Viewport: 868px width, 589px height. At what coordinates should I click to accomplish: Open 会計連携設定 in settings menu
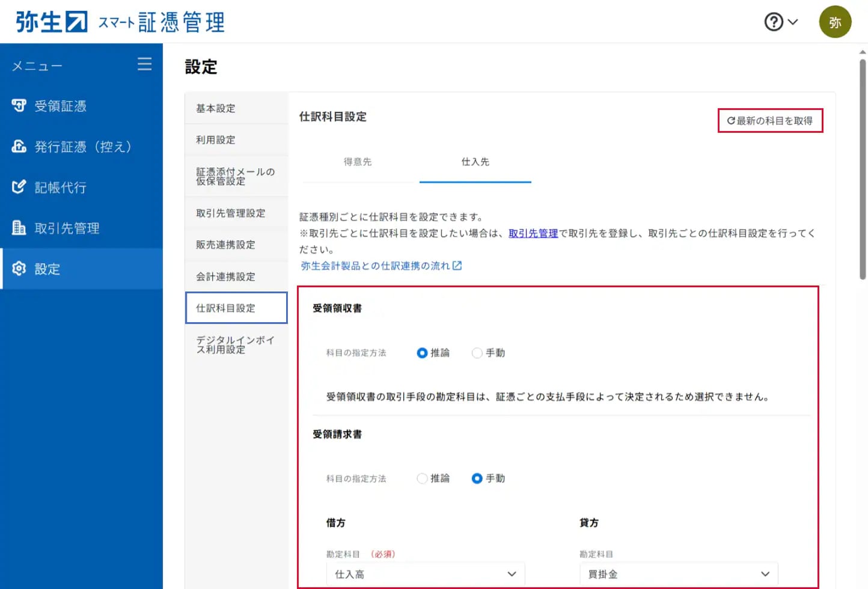tap(226, 276)
